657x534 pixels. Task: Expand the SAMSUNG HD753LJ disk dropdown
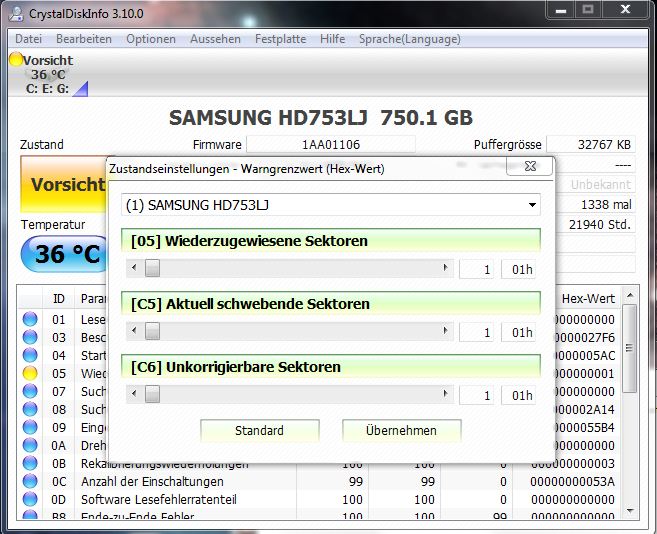[x=532, y=205]
